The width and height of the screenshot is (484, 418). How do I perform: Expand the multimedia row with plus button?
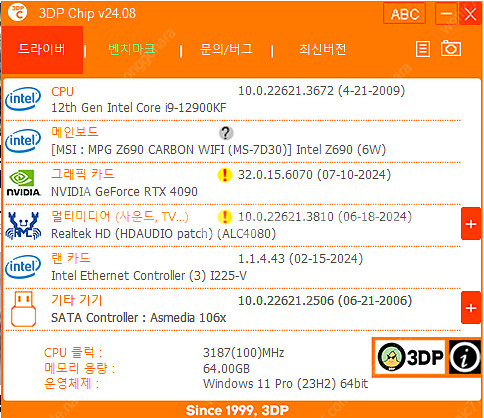(471, 224)
